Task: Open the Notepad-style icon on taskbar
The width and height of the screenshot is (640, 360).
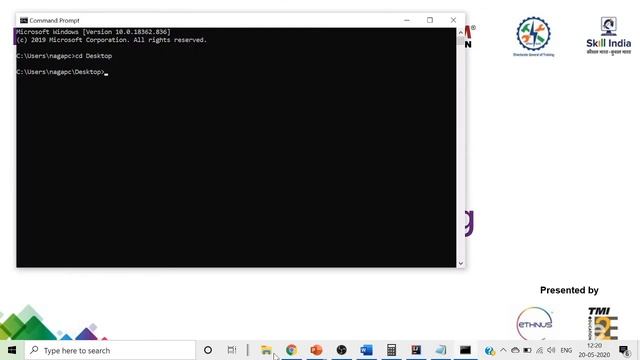Action: click(x=441, y=350)
